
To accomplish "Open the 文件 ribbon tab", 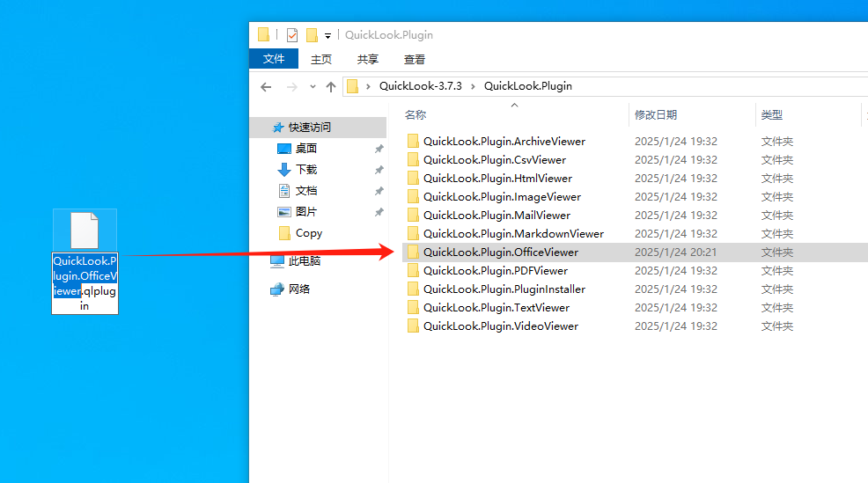I will (274, 59).
